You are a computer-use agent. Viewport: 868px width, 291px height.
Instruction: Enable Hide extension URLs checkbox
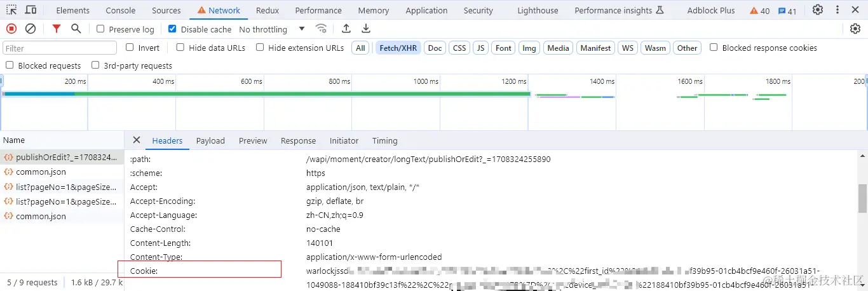click(x=260, y=48)
